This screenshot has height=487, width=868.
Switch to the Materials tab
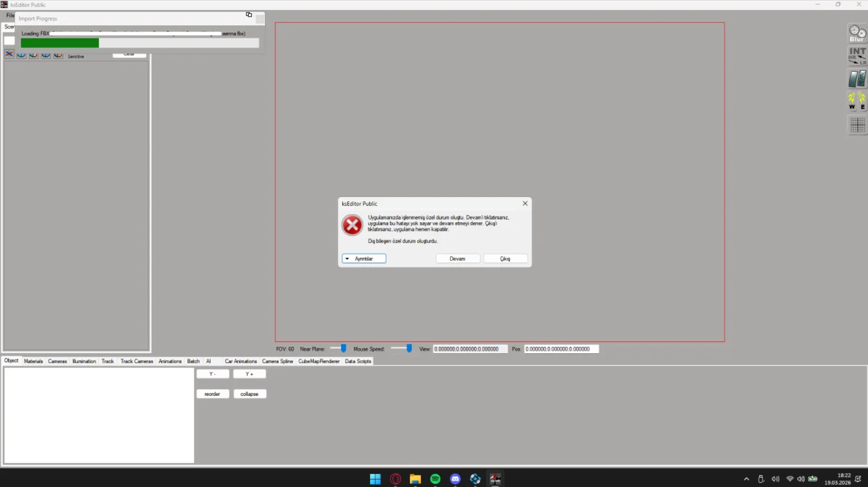33,361
